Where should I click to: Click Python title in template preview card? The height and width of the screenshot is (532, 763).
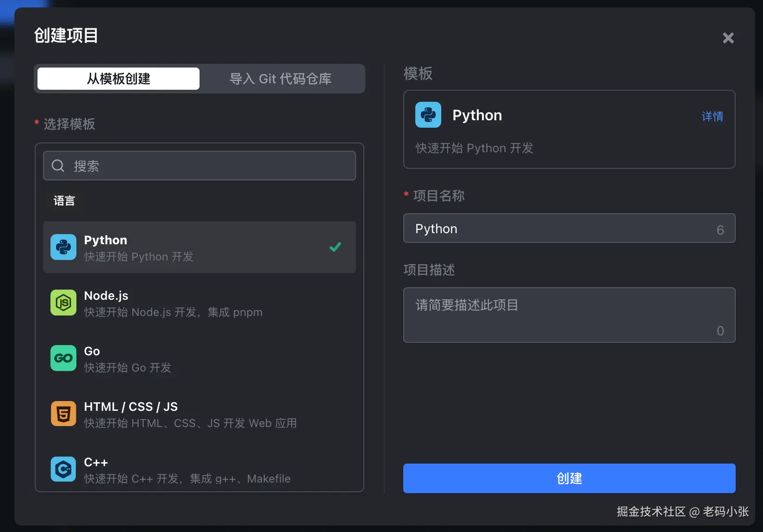[477, 115]
